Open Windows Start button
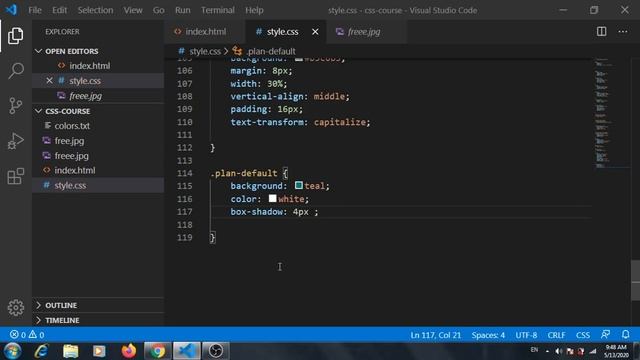Viewport: 640px width, 360px height. (x=13, y=351)
